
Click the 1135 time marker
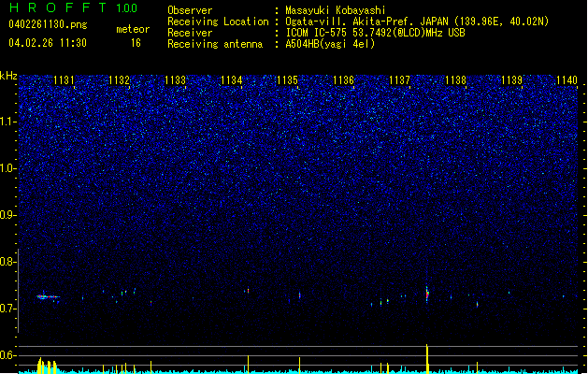click(x=287, y=79)
